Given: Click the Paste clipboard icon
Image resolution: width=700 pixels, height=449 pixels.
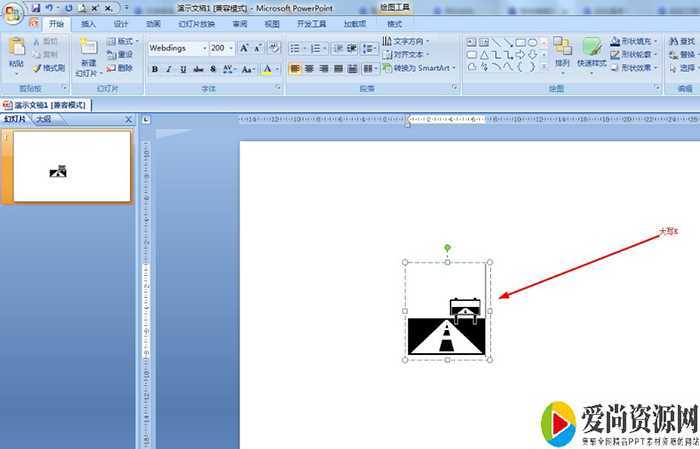Looking at the screenshot, I should pos(17,50).
